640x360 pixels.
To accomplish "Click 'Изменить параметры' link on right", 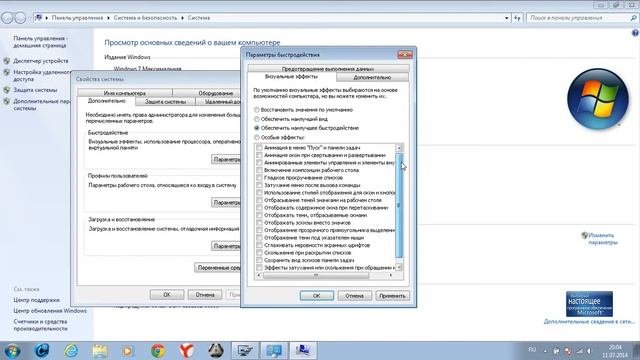I will click(602, 239).
